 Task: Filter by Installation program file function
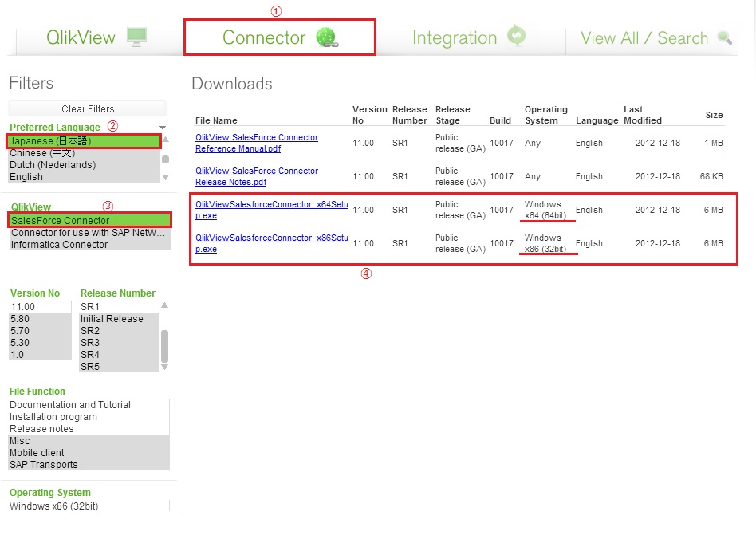click(89, 417)
